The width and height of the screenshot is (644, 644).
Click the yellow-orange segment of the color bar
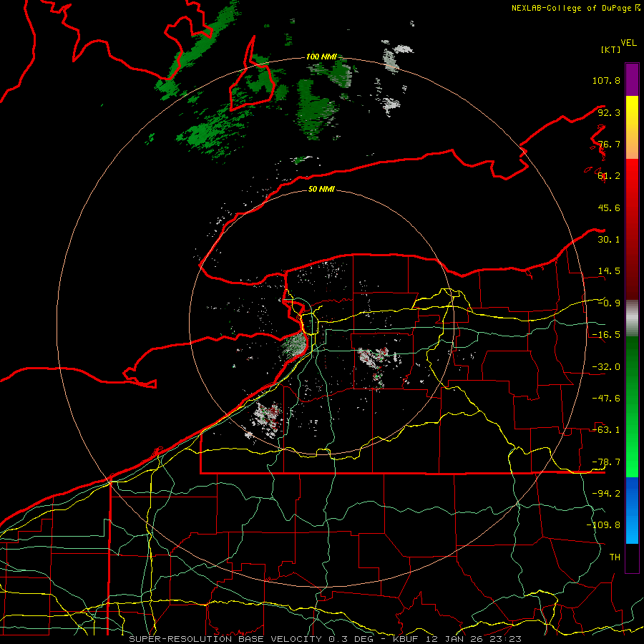pos(632,127)
